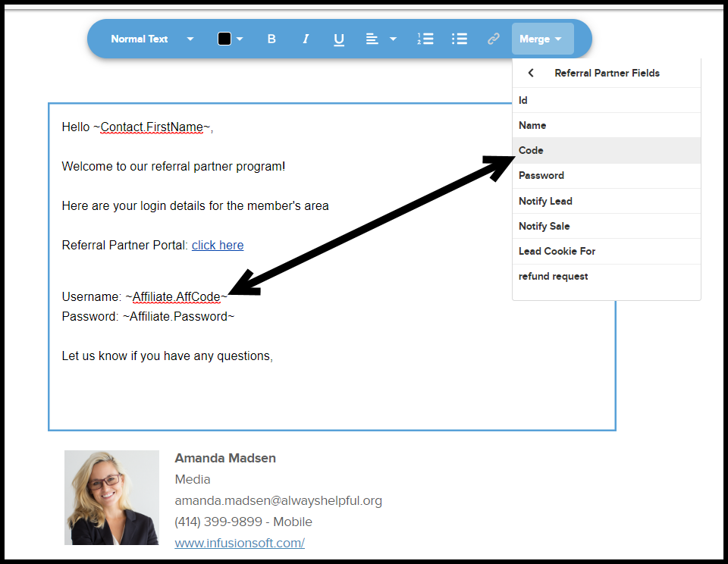Viewport: 728px width, 564px height.
Task: Select the refund request merge field
Action: tap(607, 276)
